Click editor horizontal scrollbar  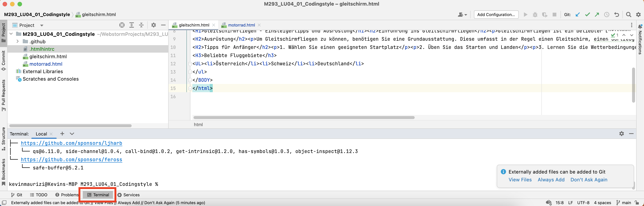click(x=304, y=117)
